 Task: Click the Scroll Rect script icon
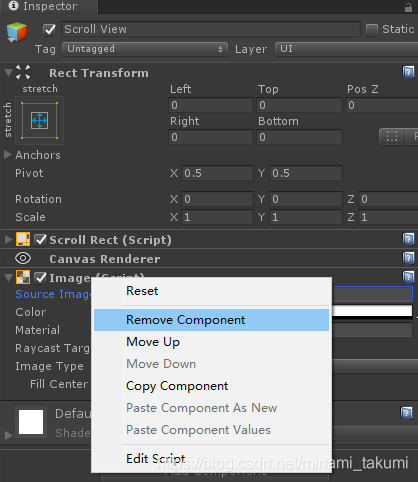tap(23, 239)
